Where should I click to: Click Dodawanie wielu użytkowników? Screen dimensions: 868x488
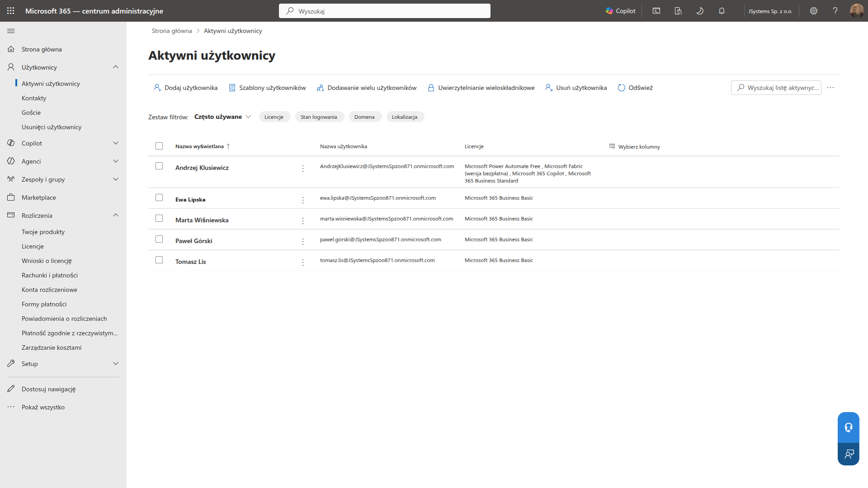367,88
